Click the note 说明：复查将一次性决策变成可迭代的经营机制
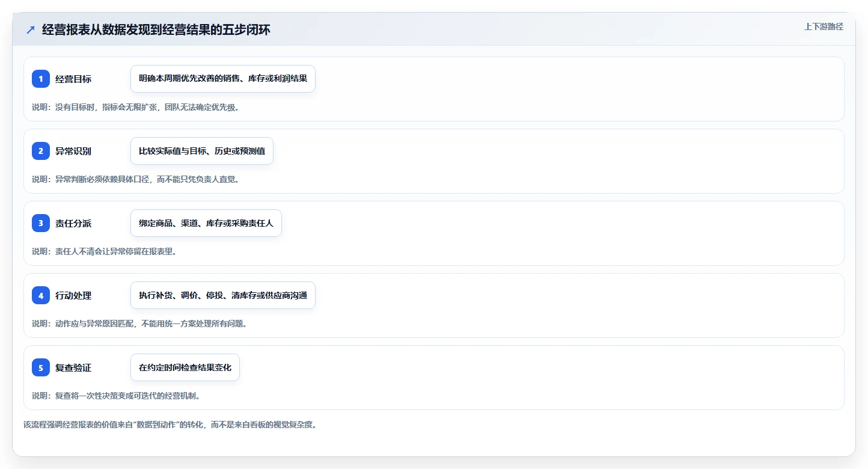Image resolution: width=868 pixels, height=469 pixels. tap(116, 396)
